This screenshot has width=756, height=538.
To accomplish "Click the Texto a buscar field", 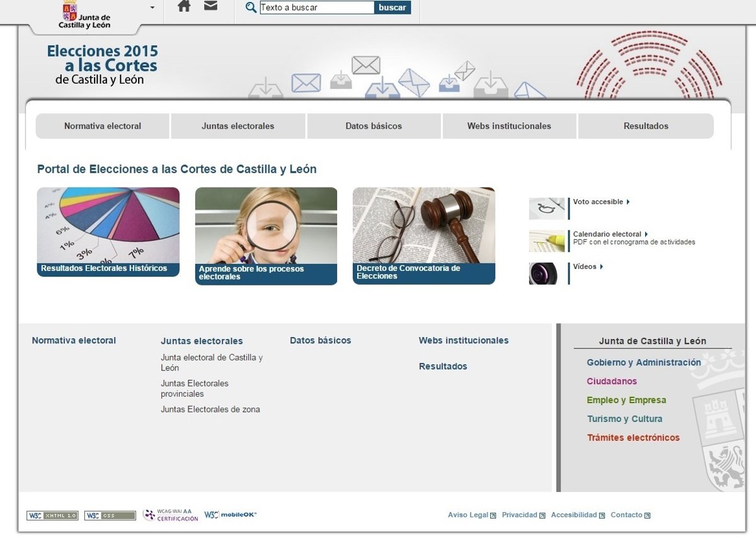I will click(317, 8).
